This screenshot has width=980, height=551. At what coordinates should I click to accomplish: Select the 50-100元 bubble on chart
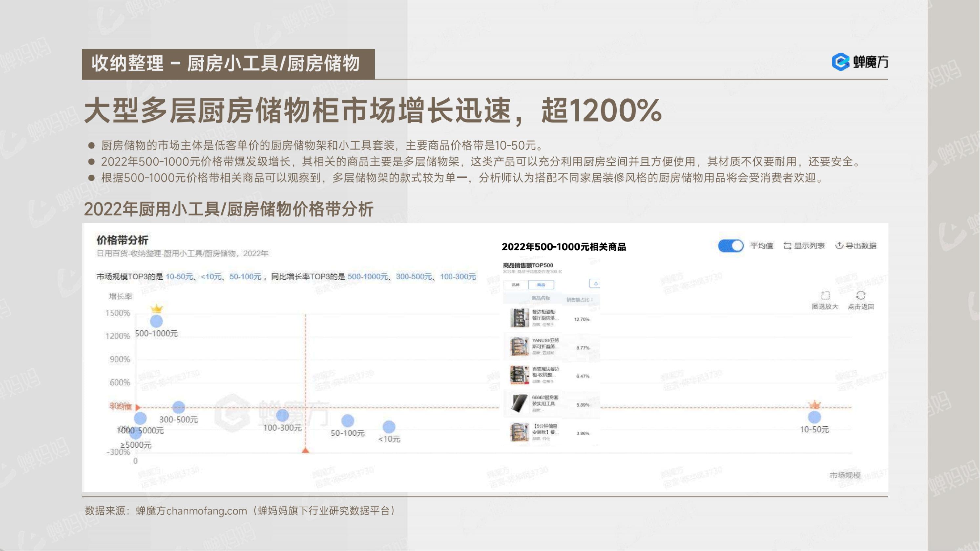[348, 421]
